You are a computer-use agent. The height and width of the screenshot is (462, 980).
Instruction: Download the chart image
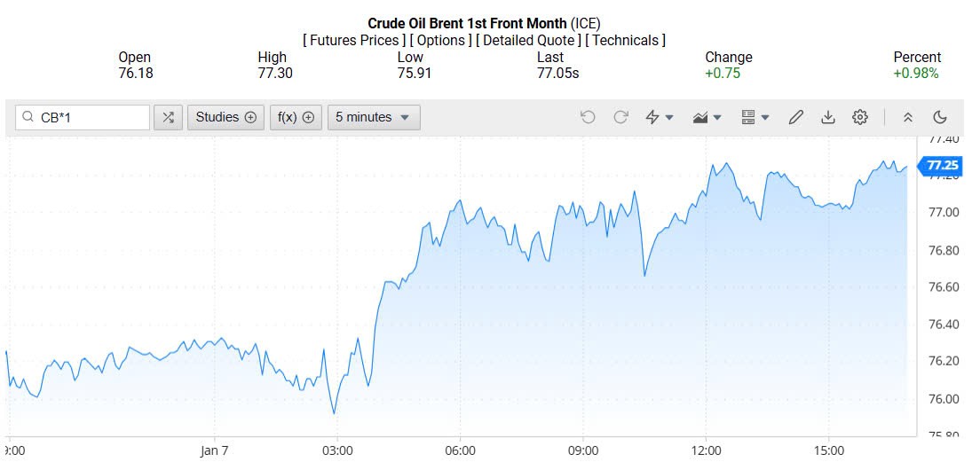click(x=828, y=117)
